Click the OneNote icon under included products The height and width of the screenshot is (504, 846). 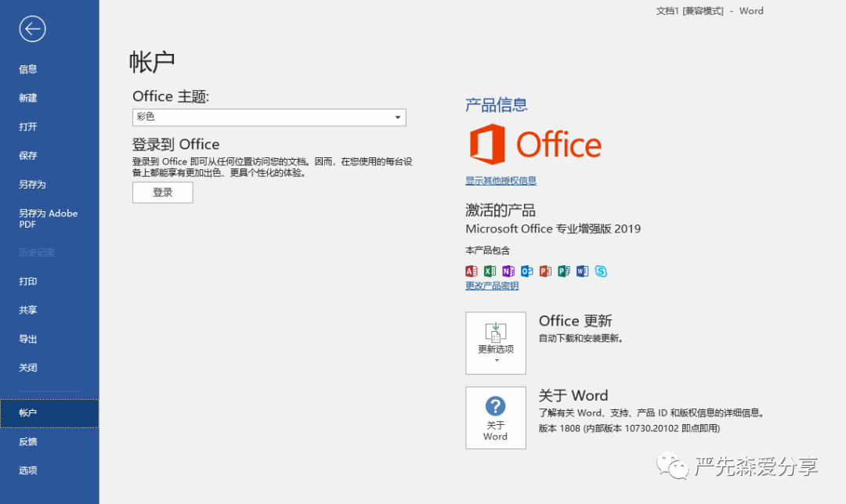508,271
